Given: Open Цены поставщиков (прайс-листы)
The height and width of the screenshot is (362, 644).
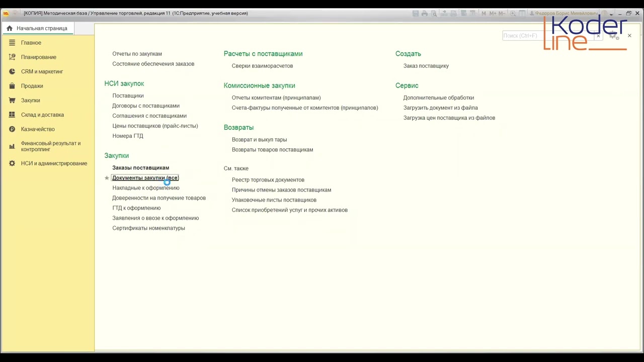Looking at the screenshot, I should [155, 126].
